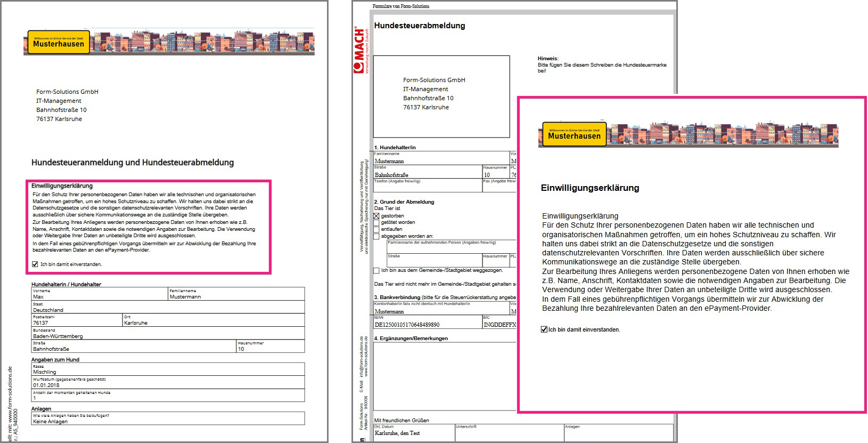Screen dimensions: 868x443
Task: Tick the 'entlaufen' checkbox
Action: click(376, 229)
